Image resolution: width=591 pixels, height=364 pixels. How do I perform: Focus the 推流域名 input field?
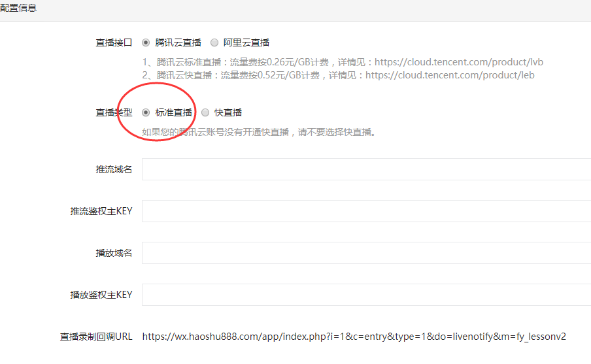(366, 169)
